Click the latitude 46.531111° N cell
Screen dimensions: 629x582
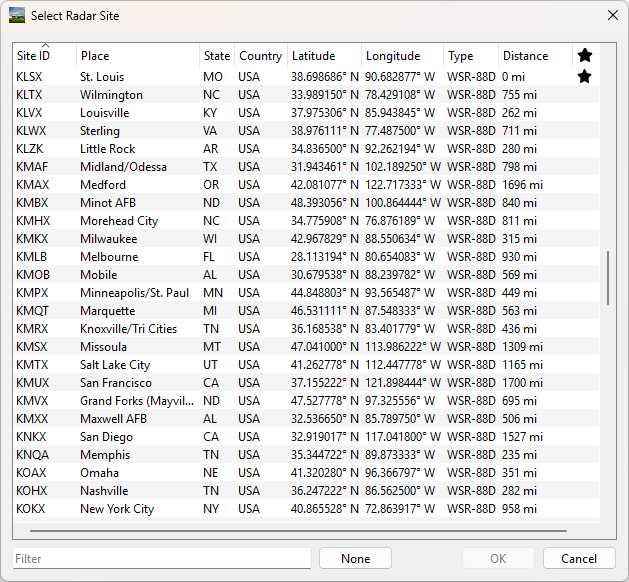[325, 311]
